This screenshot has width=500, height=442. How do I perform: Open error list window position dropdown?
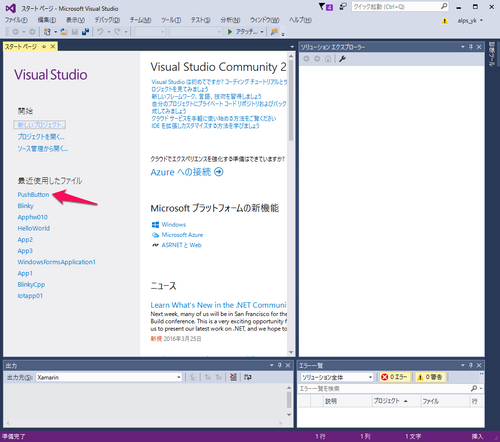463,366
